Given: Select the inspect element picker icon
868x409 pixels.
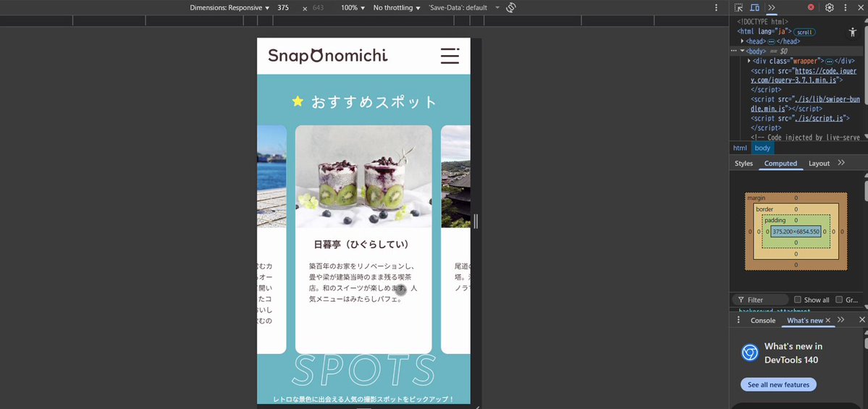Looking at the screenshot, I should 738,8.
